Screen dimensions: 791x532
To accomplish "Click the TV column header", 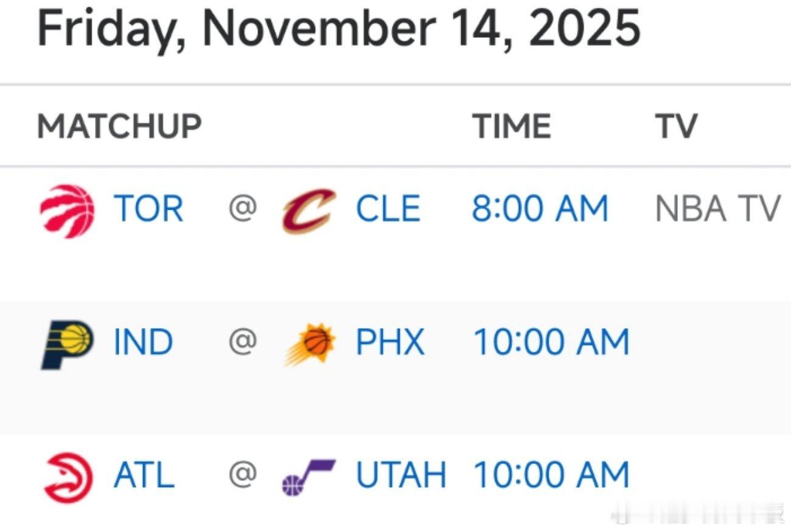I will click(x=676, y=126).
